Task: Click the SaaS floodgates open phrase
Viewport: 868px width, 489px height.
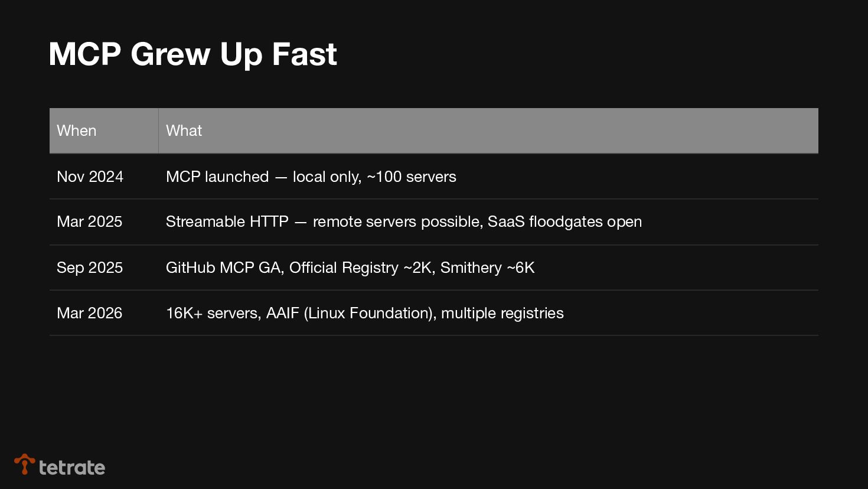Action: (x=564, y=221)
